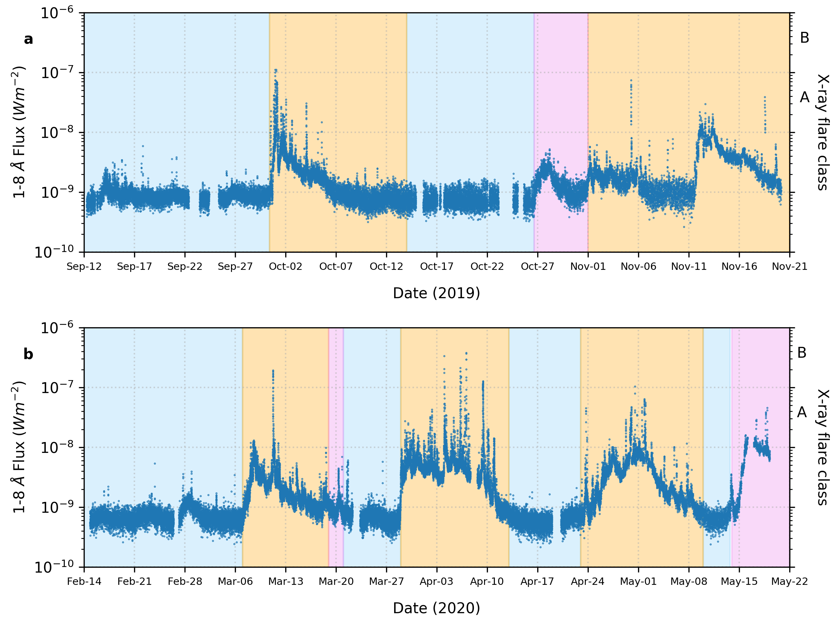Pick the 'May-15' tick label

click(x=739, y=582)
